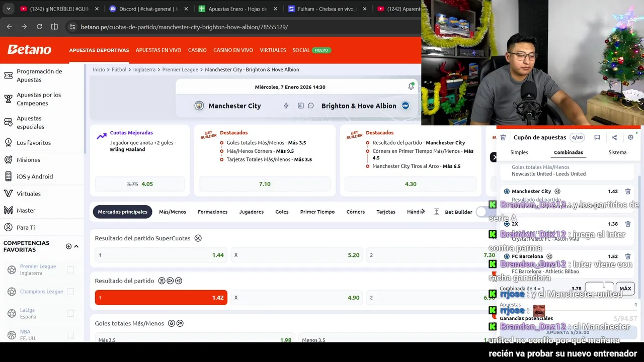The image size is (644, 362).
Task: Open the Casino menu item
Action: coord(197,50)
